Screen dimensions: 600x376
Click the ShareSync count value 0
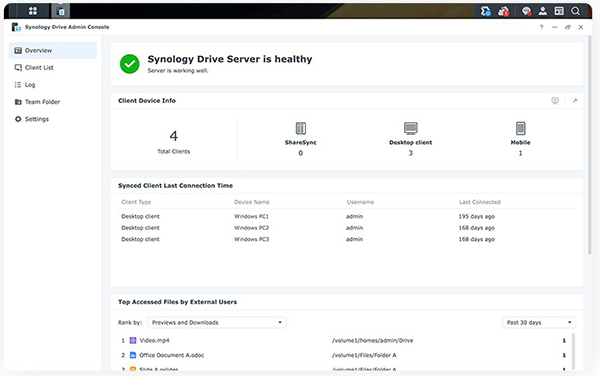point(301,153)
